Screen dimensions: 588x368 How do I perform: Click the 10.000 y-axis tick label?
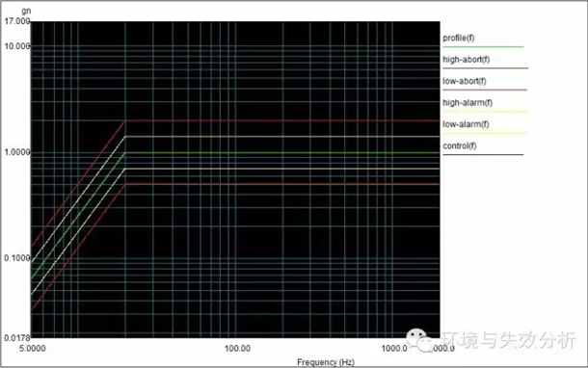click(17, 46)
